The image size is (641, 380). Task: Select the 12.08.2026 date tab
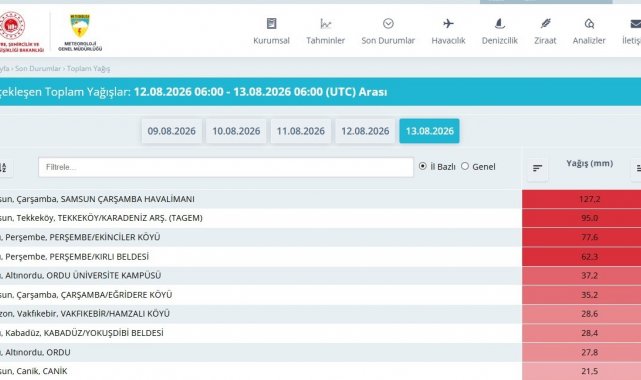pos(365,131)
